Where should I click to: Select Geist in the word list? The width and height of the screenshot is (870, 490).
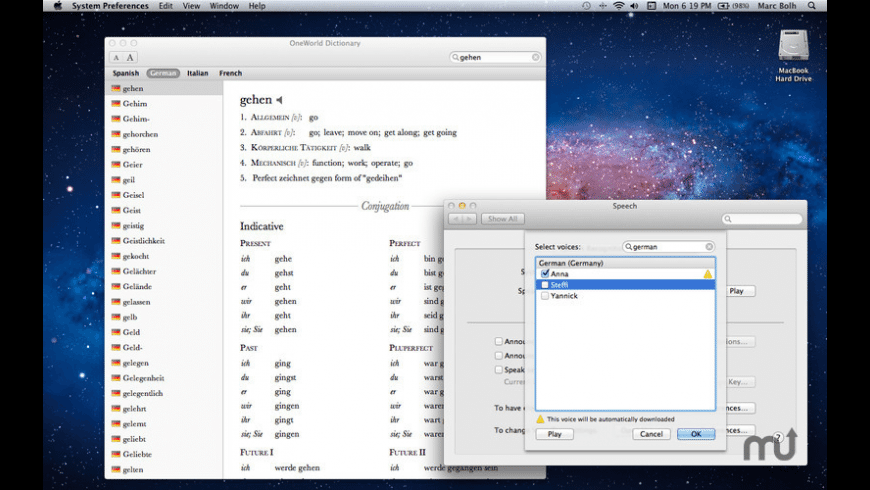(164, 210)
